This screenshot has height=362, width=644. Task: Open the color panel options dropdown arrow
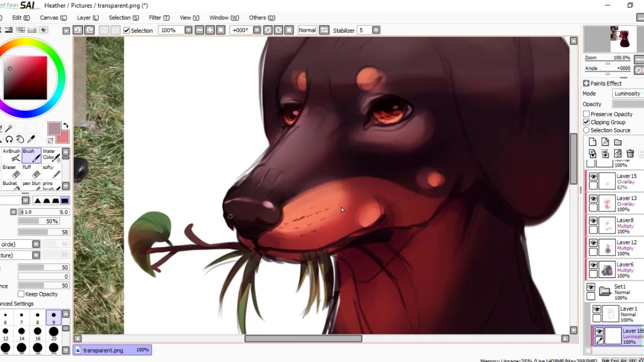click(66, 31)
